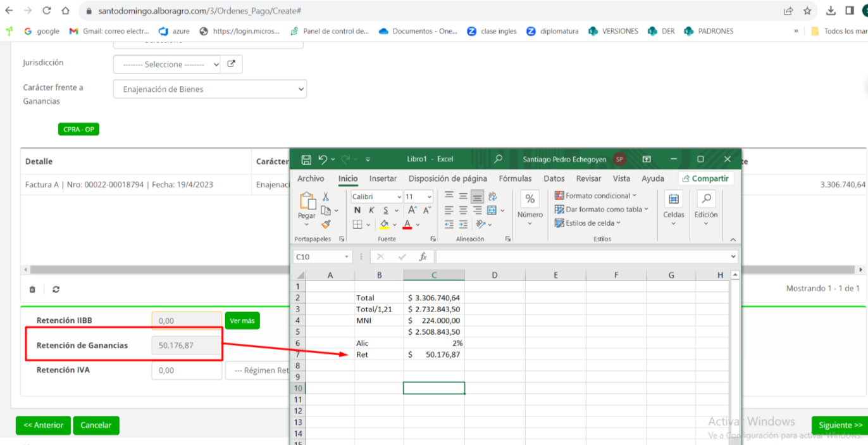Screen dimensions: 868x445
Task: Open font color dropdown arrow in Excel
Action: coord(418,225)
